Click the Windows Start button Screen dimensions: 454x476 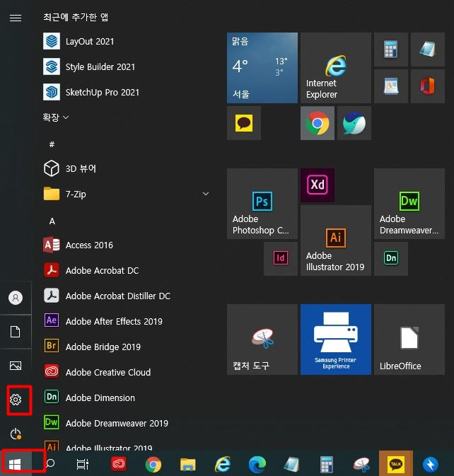pos(15,464)
